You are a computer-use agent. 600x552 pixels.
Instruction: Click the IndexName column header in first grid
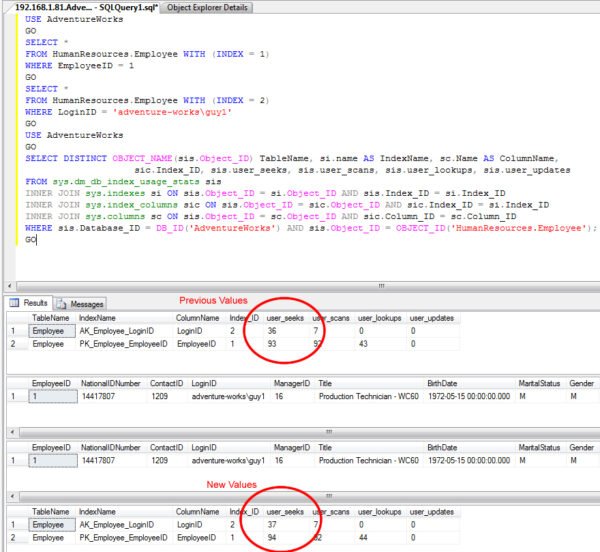(x=97, y=318)
